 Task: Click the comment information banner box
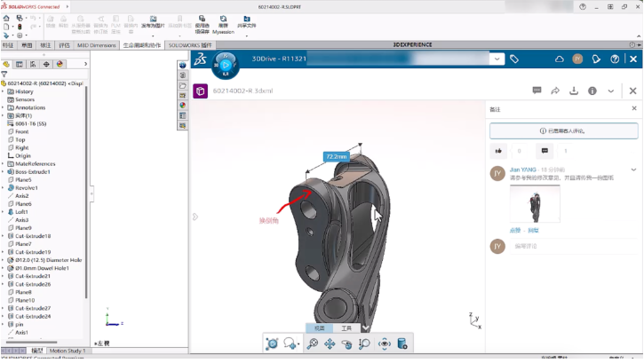click(x=563, y=130)
